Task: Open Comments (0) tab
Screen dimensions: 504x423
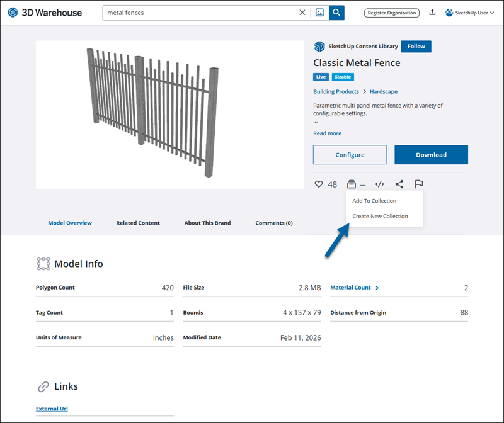Action: 274,223
